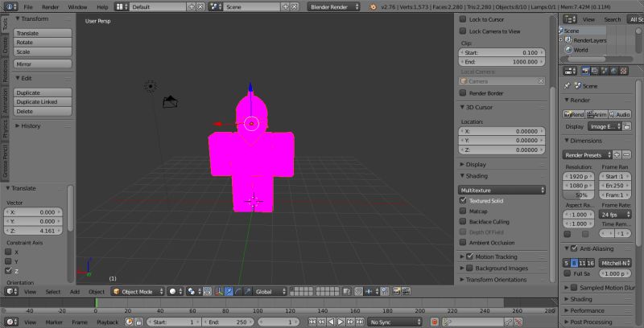Image resolution: width=644 pixels, height=328 pixels.
Task: Toggle the Render Border checkbox
Action: [x=463, y=93]
